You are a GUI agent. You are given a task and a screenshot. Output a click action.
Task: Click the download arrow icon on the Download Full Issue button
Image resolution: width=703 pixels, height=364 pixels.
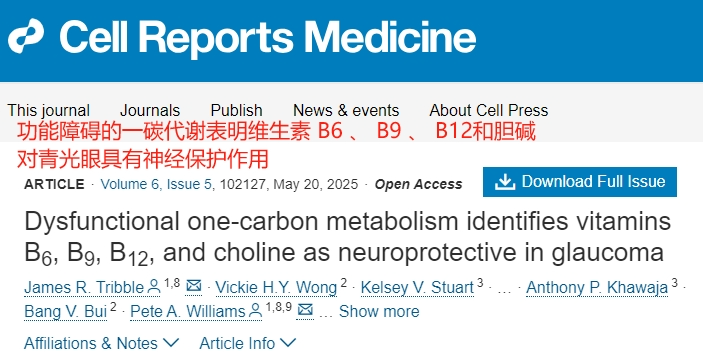point(505,182)
